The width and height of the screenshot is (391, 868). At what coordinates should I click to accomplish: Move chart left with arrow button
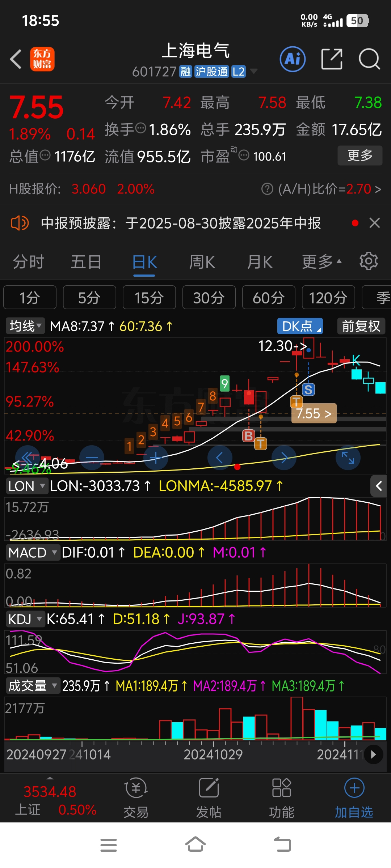(220, 458)
